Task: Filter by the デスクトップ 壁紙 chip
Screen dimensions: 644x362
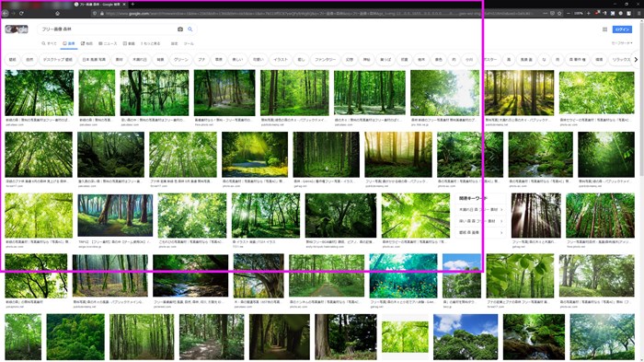Action: point(57,59)
